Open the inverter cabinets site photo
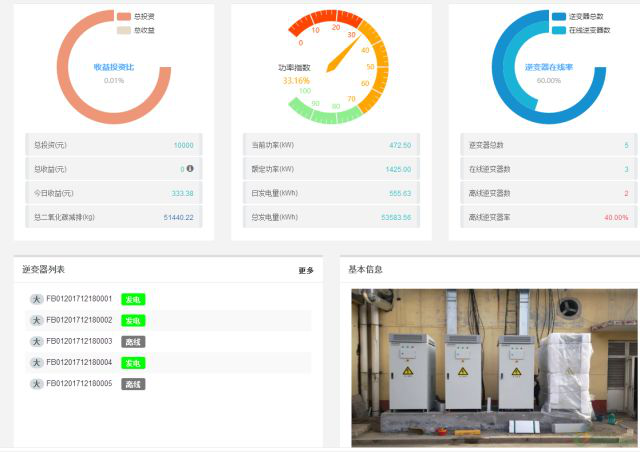 [x=494, y=367]
